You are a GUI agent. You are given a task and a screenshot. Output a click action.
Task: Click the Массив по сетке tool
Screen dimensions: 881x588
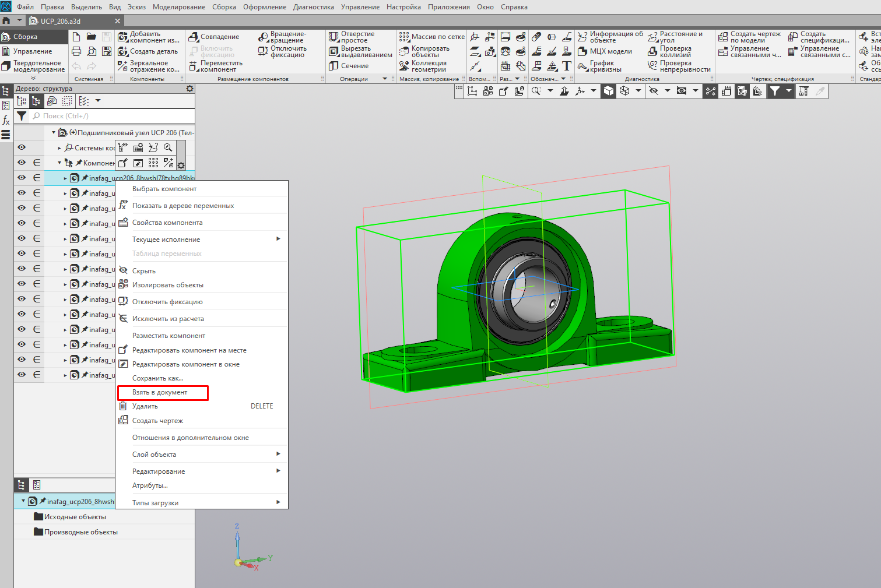(432, 37)
